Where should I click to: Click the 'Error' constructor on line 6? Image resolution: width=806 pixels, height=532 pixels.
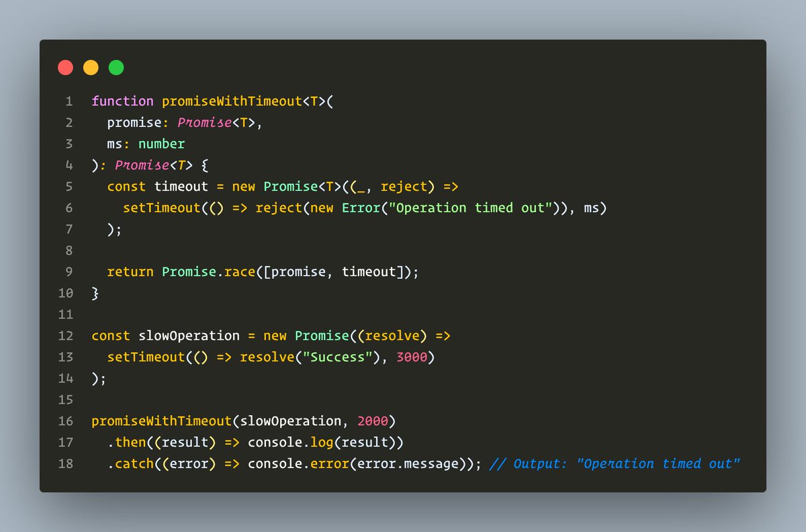click(361, 208)
